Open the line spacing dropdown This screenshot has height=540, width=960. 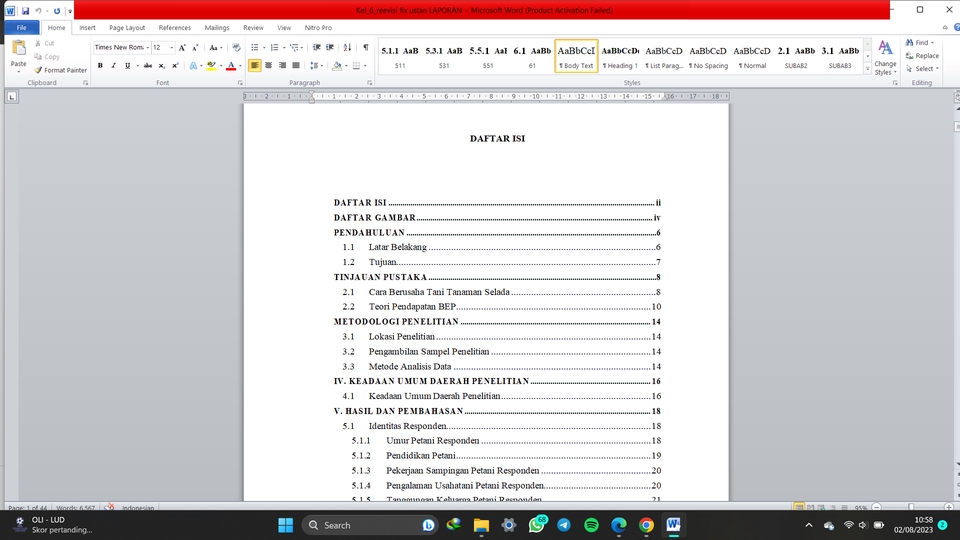click(x=316, y=66)
